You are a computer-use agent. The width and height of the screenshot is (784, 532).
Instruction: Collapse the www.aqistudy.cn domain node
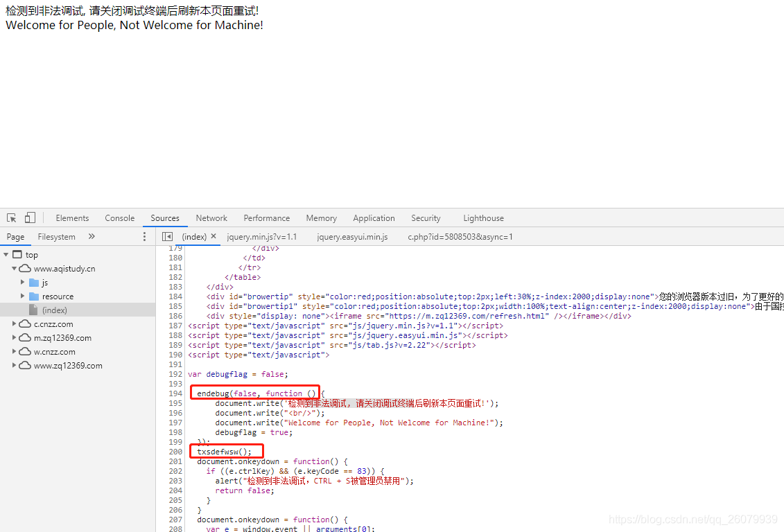pyautogui.click(x=14, y=268)
